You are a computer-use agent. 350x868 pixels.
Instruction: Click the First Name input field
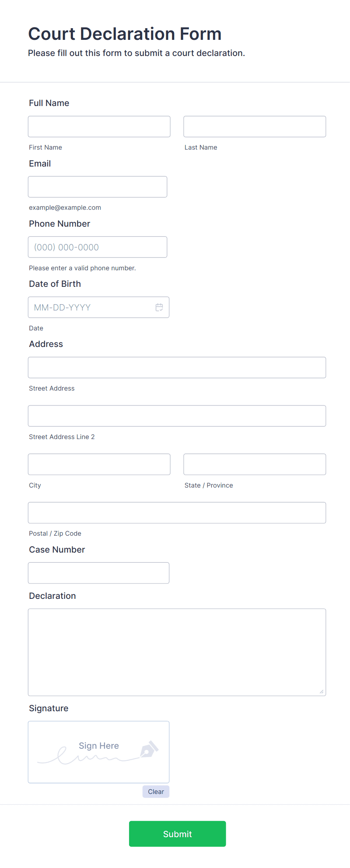99,127
